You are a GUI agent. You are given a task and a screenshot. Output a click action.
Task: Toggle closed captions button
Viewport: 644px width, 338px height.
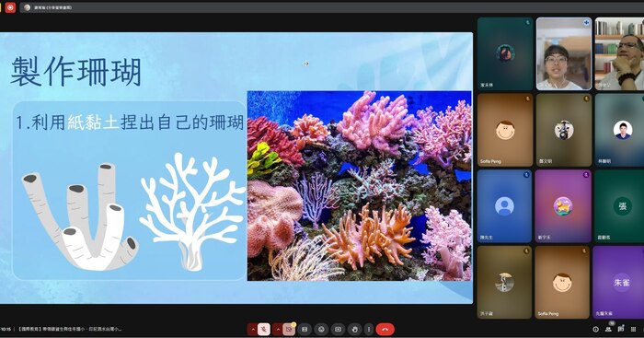pyautogui.click(x=305, y=330)
